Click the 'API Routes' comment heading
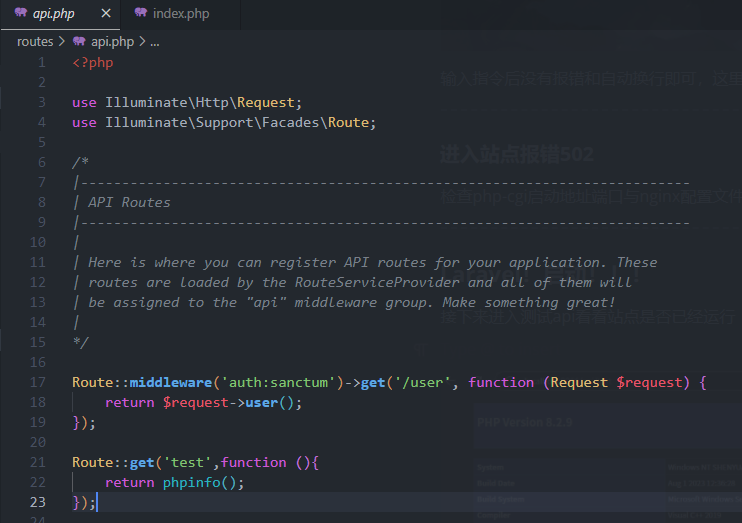 129,202
